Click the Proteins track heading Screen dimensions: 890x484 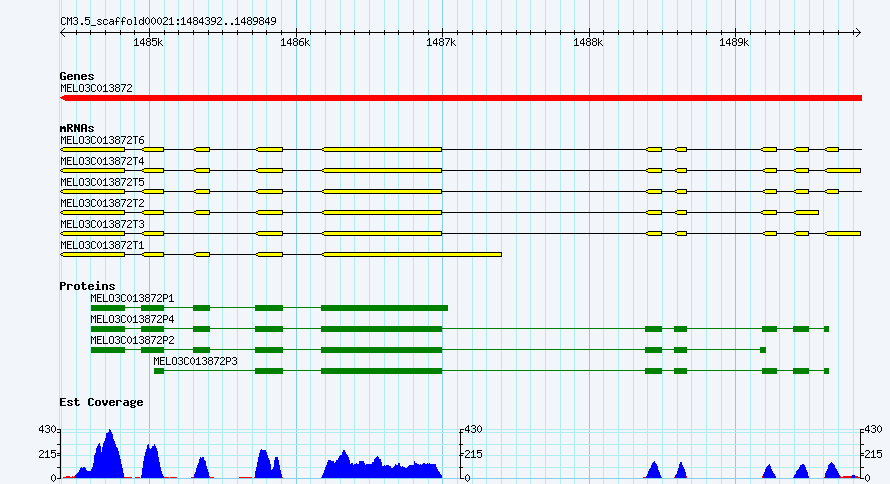click(x=87, y=286)
